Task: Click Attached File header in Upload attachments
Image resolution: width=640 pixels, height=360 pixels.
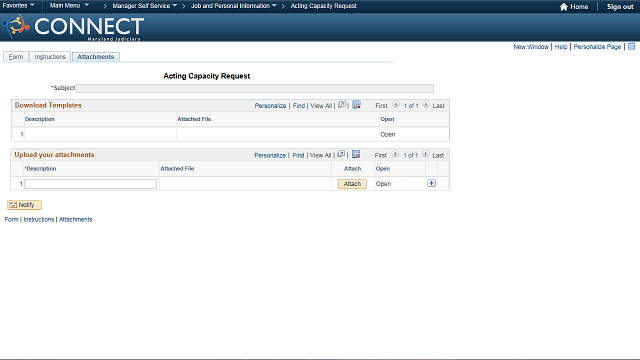Action: [x=177, y=169]
